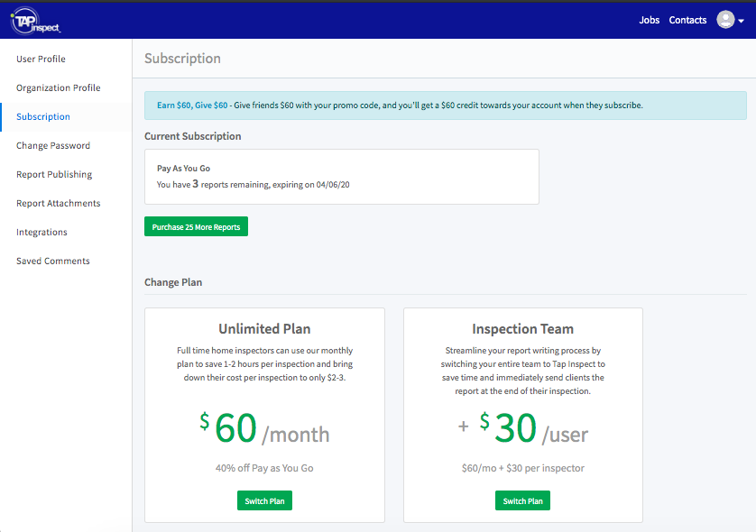Screen dimensions: 756x532
Task: Click the Inspection Team heading
Action: [x=522, y=328]
